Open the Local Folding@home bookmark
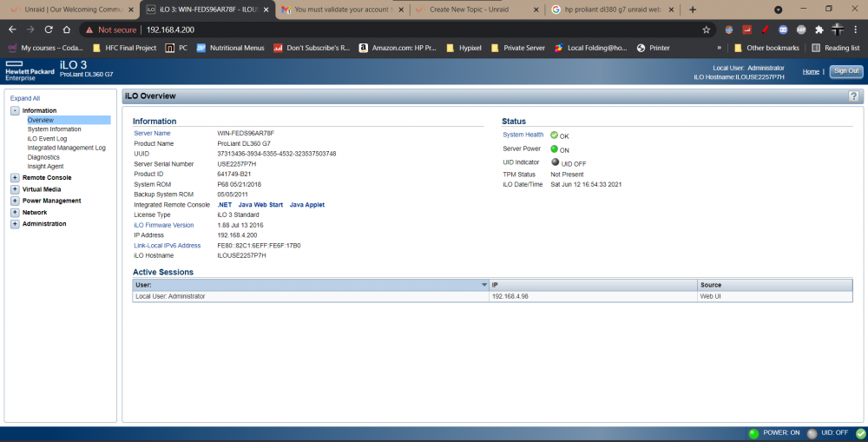Screen dimensions: 868x442 [590, 48]
